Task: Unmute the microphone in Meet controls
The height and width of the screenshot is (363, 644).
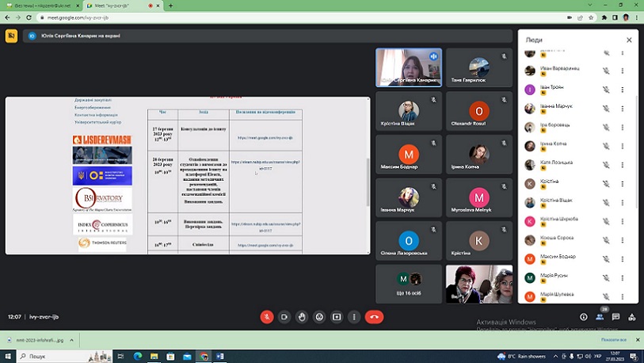Action: pos(267,317)
